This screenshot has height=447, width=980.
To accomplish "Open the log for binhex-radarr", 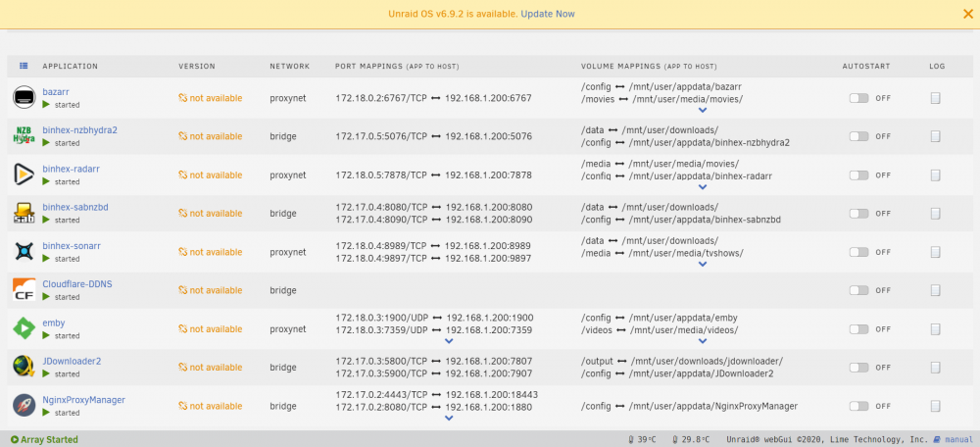I will coord(936,175).
